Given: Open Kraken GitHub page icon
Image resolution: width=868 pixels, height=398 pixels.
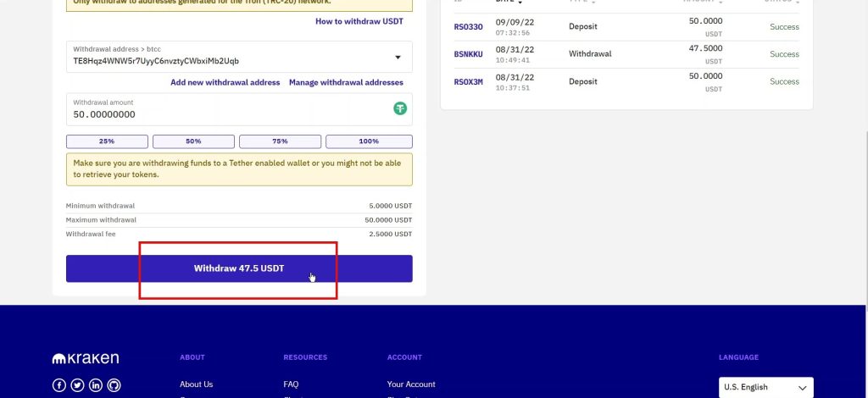Looking at the screenshot, I should coord(114,385).
